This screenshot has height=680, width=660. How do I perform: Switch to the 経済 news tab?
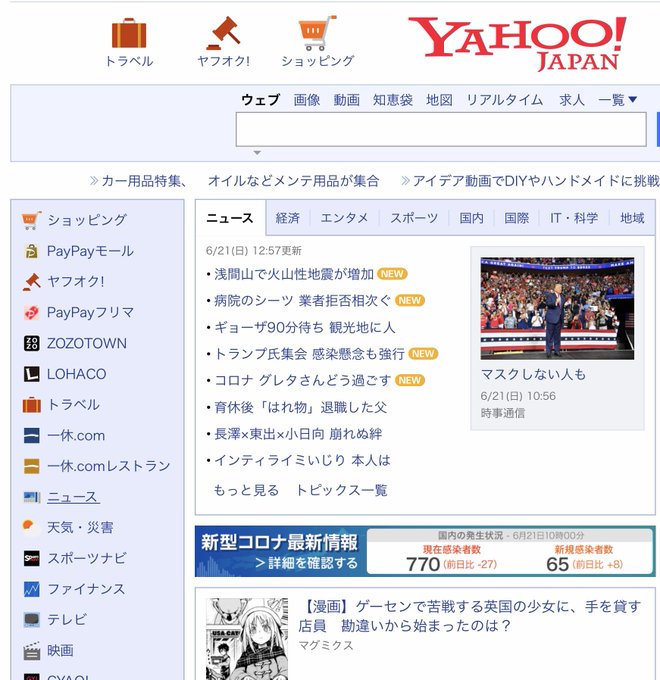coord(288,218)
